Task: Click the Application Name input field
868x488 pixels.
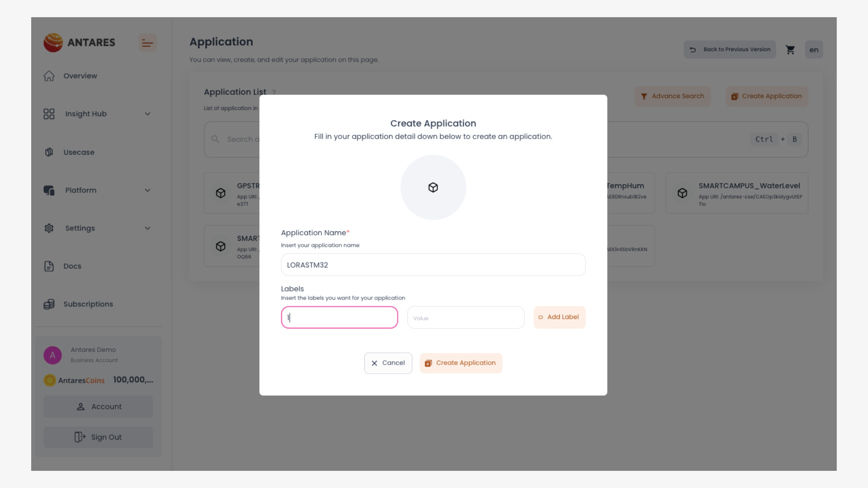Action: (x=433, y=265)
